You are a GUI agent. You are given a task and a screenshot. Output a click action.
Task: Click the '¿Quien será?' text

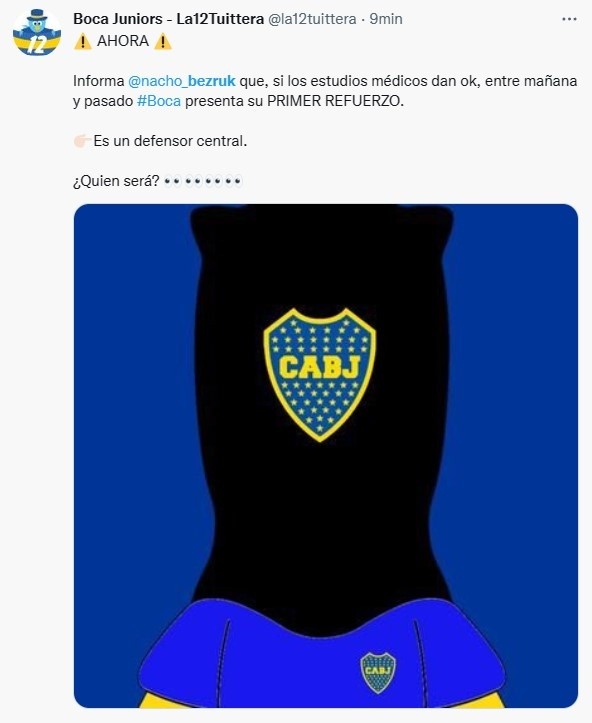point(116,181)
